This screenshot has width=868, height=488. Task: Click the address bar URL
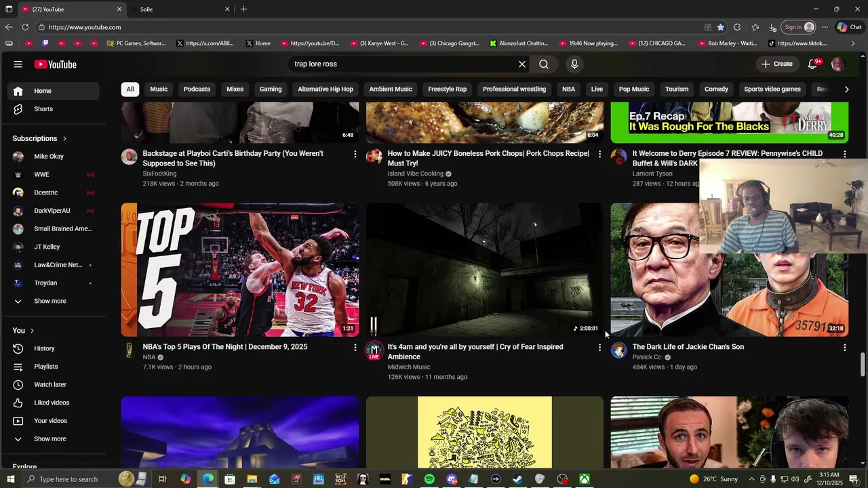85,27
